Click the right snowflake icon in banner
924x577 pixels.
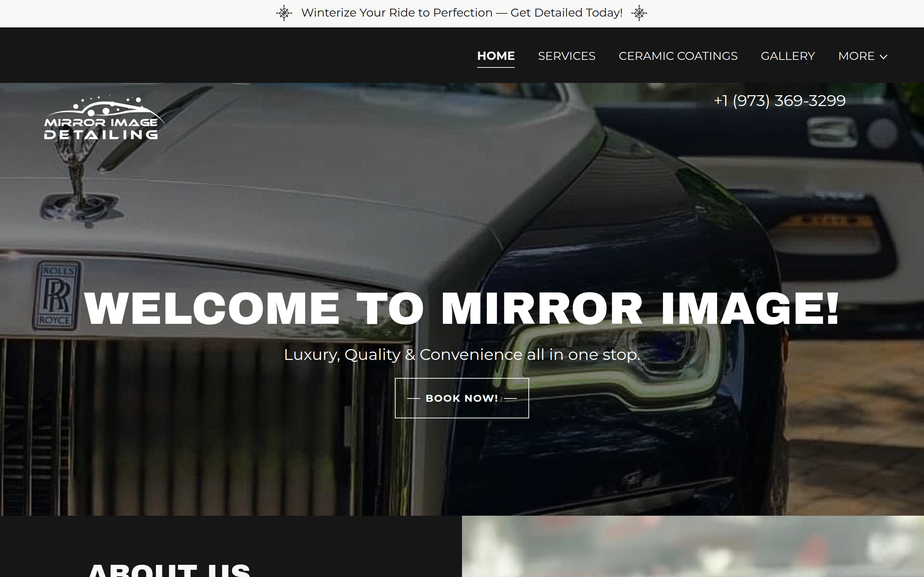639,12
